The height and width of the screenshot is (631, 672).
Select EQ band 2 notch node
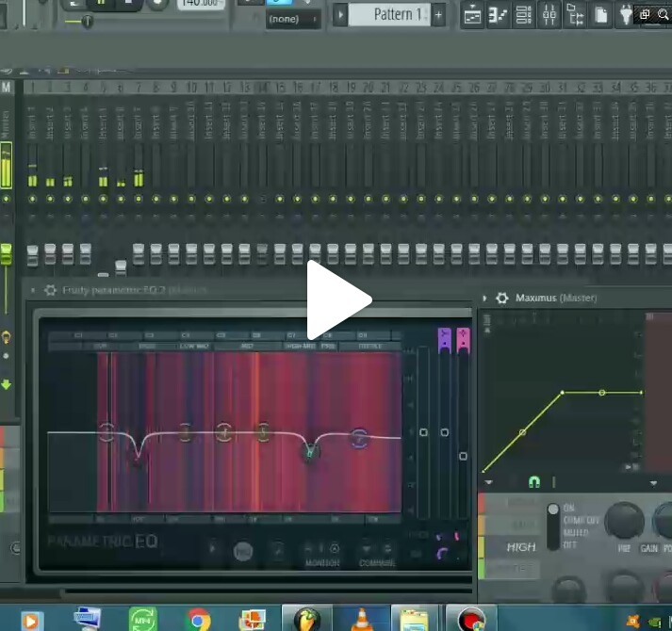[x=138, y=460]
